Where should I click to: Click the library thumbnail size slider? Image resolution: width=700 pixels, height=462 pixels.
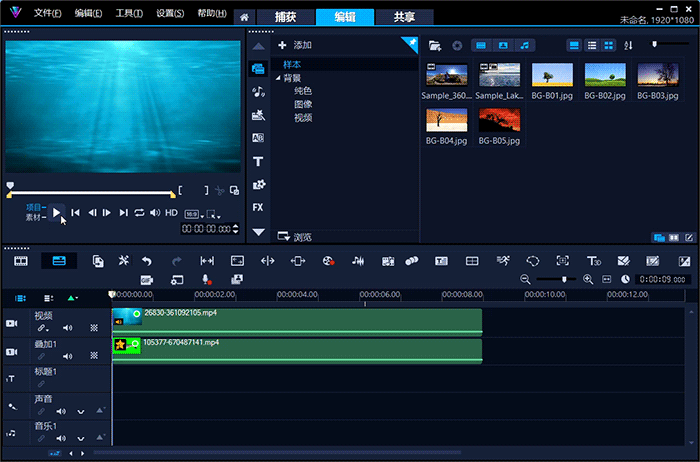tap(656, 45)
